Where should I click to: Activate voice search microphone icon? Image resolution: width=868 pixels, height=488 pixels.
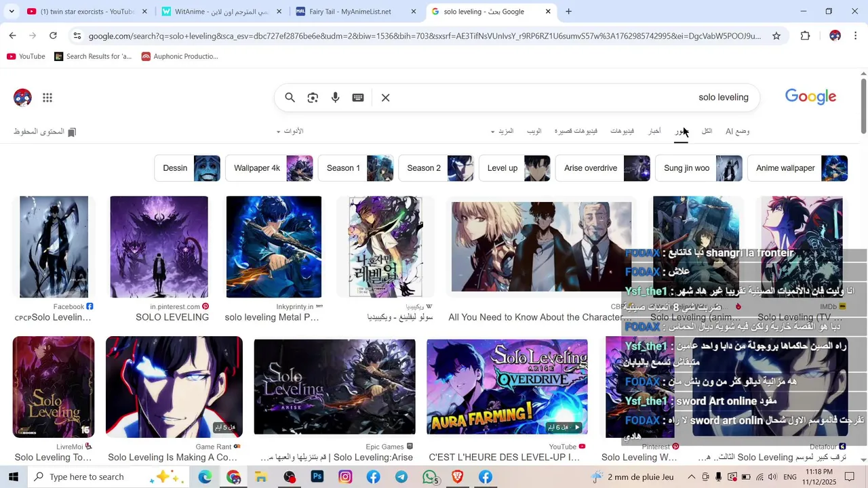pyautogui.click(x=335, y=98)
